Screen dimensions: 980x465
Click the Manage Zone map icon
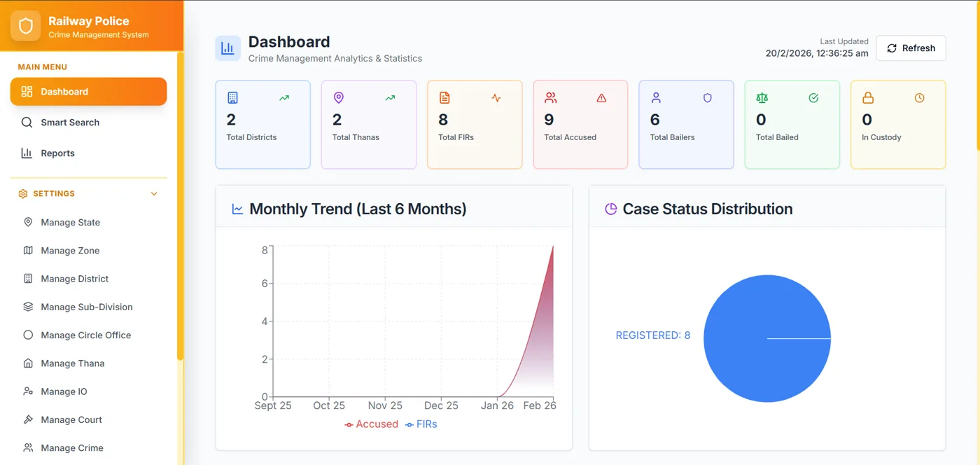[28, 251]
